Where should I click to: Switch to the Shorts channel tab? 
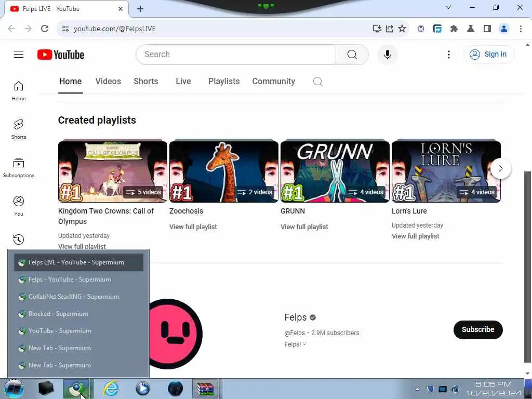coord(146,82)
